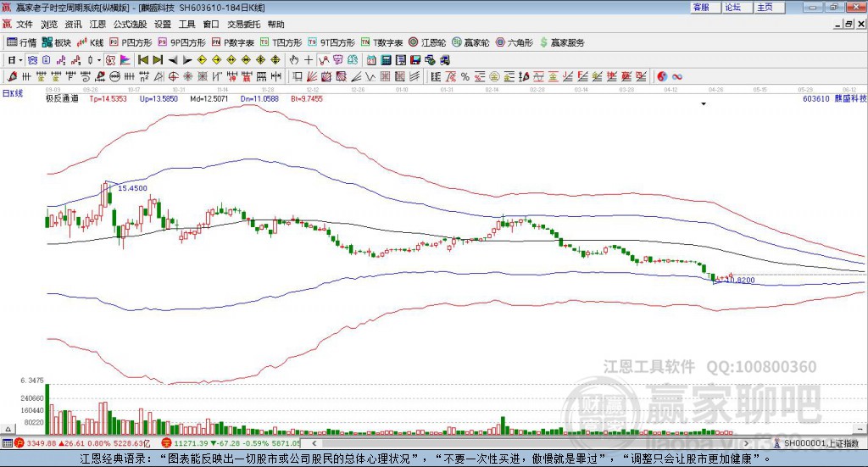Click the 极反通道 indicator name

point(61,98)
